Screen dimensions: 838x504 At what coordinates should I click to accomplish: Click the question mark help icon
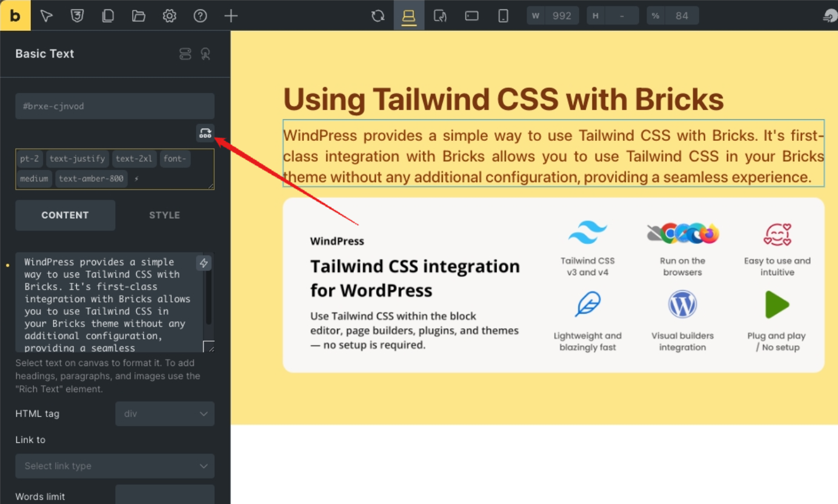click(200, 16)
